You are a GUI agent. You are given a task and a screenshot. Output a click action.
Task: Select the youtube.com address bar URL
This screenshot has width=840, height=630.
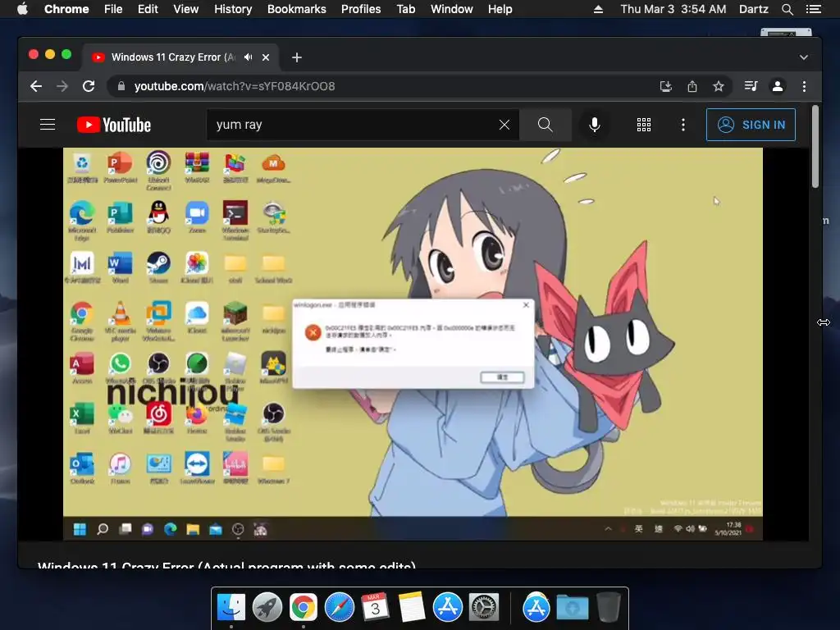point(235,86)
